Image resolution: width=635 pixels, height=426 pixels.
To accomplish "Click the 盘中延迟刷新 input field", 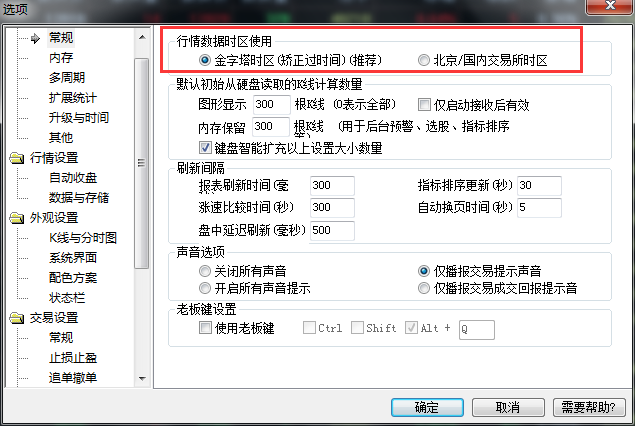I will (332, 230).
